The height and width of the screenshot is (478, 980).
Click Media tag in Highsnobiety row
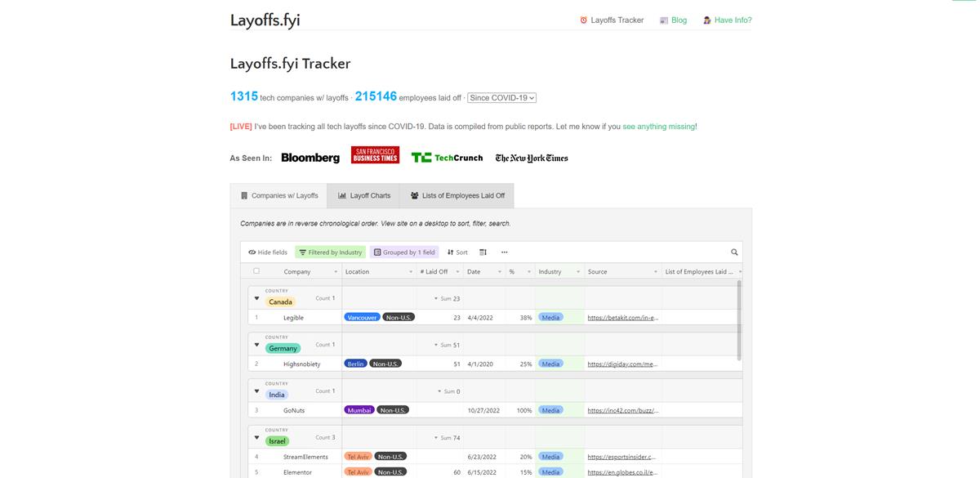click(x=550, y=364)
